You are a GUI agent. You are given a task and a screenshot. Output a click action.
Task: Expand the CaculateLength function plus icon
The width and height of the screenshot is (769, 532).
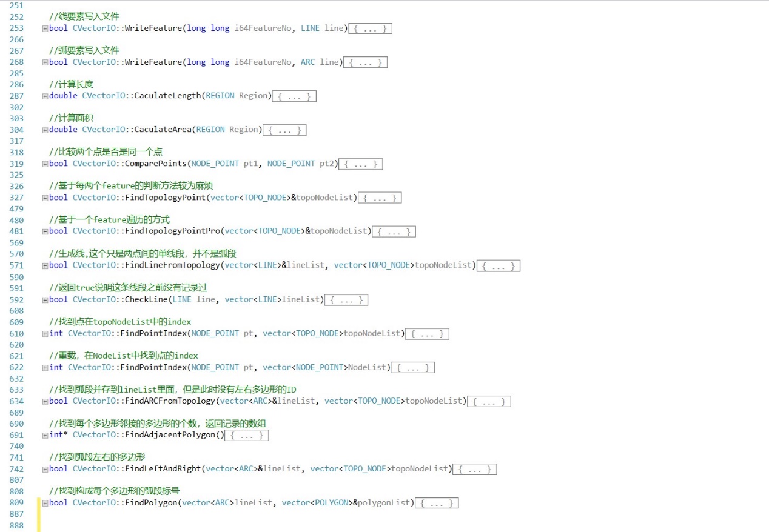(45, 96)
